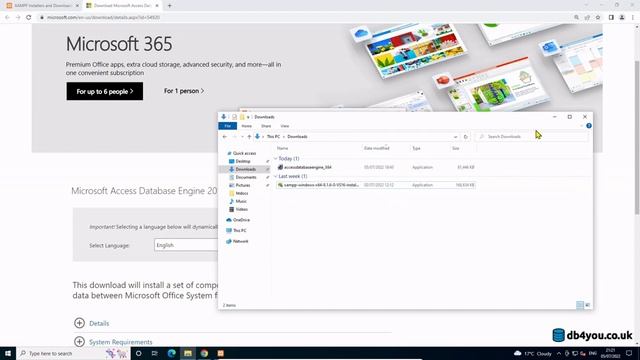This screenshot has width=640, height=360.
Task: Open Explorer help question mark icon
Action: [x=589, y=126]
